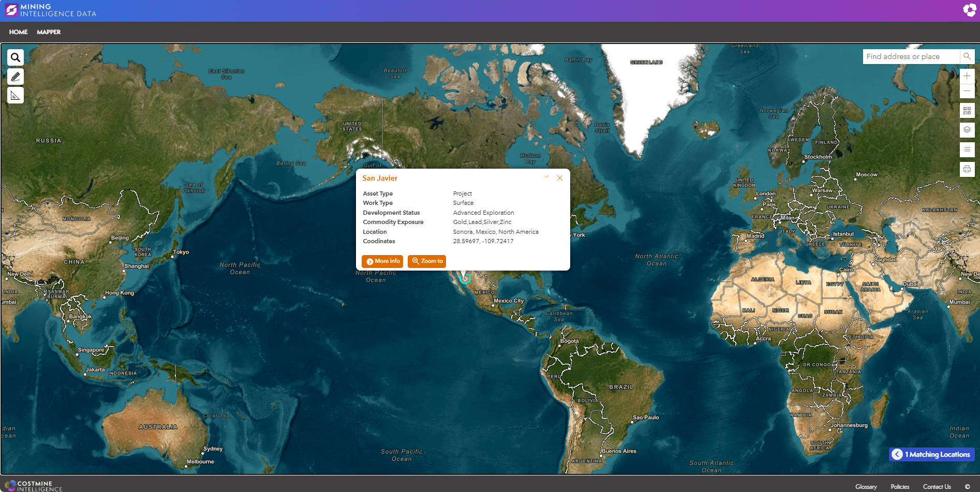Zoom in with the plus button
Image resolution: width=980 pixels, height=492 pixels.
(x=967, y=76)
